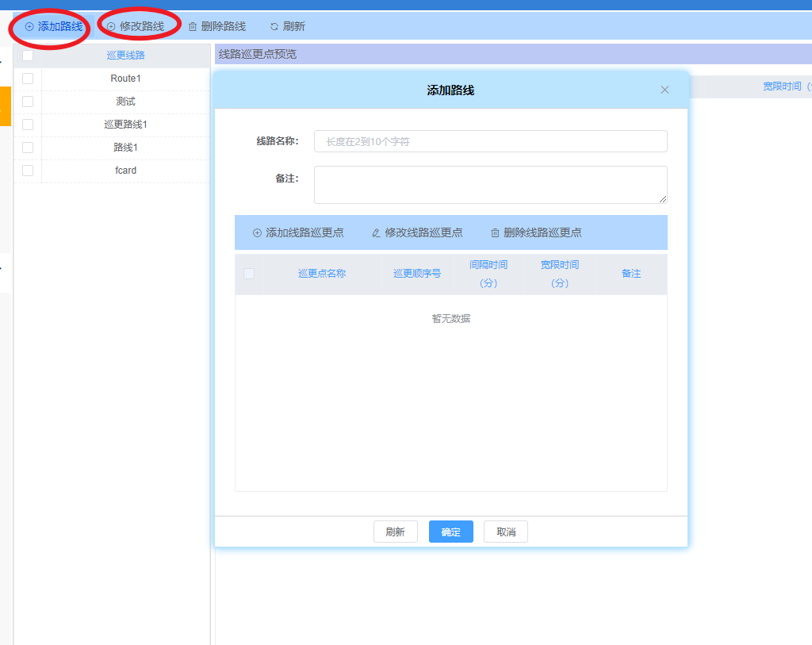Tick the checkbox next to 测试

(28, 102)
